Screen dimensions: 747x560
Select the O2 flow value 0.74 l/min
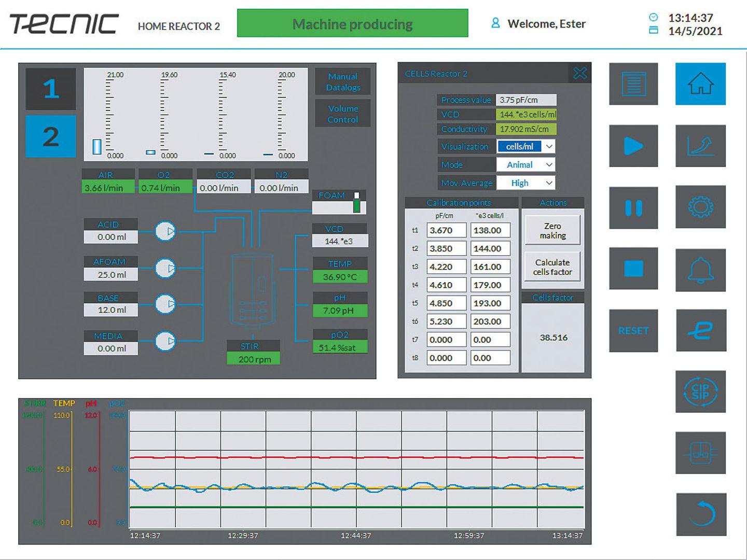pyautogui.click(x=165, y=188)
